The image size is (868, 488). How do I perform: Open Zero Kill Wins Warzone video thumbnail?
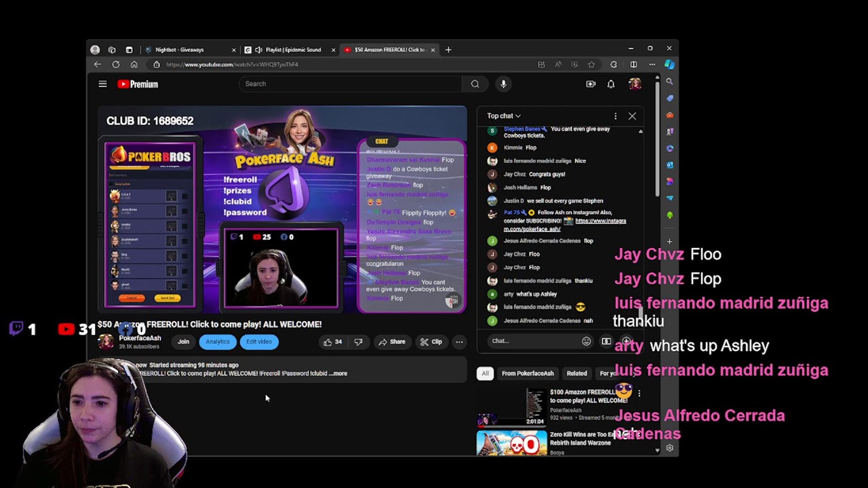[511, 443]
